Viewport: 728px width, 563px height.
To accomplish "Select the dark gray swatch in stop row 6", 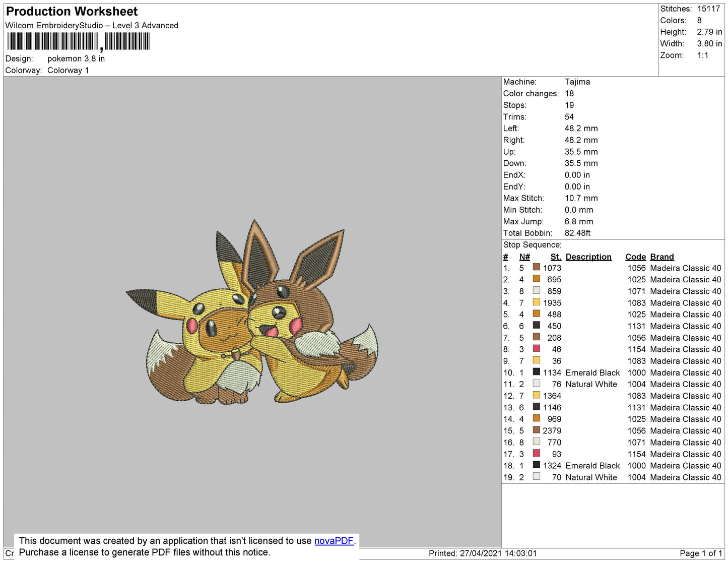I will point(537,325).
